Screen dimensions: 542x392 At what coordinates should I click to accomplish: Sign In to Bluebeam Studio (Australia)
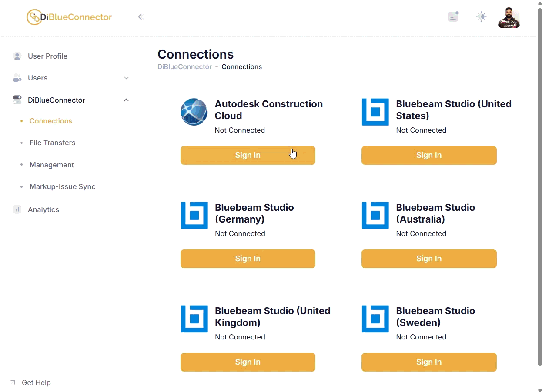(429, 259)
